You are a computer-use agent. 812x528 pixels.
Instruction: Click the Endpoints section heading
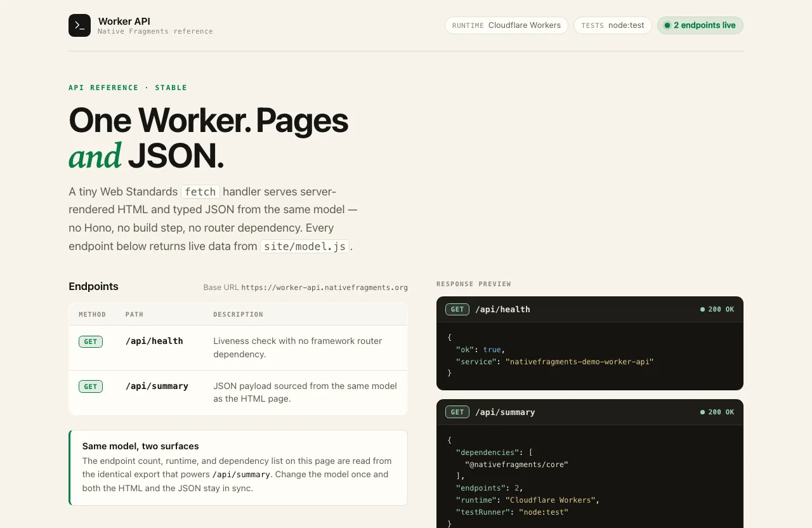coord(93,286)
